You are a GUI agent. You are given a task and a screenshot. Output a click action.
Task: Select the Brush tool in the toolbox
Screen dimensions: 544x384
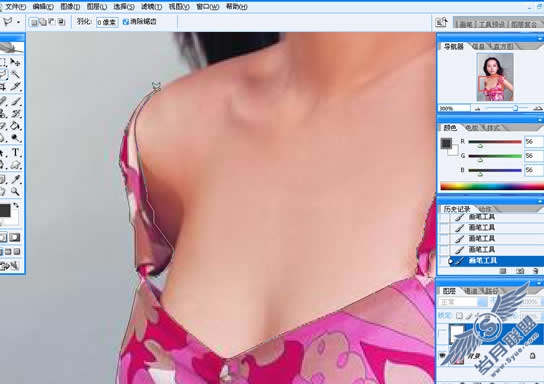pyautogui.click(x=15, y=101)
